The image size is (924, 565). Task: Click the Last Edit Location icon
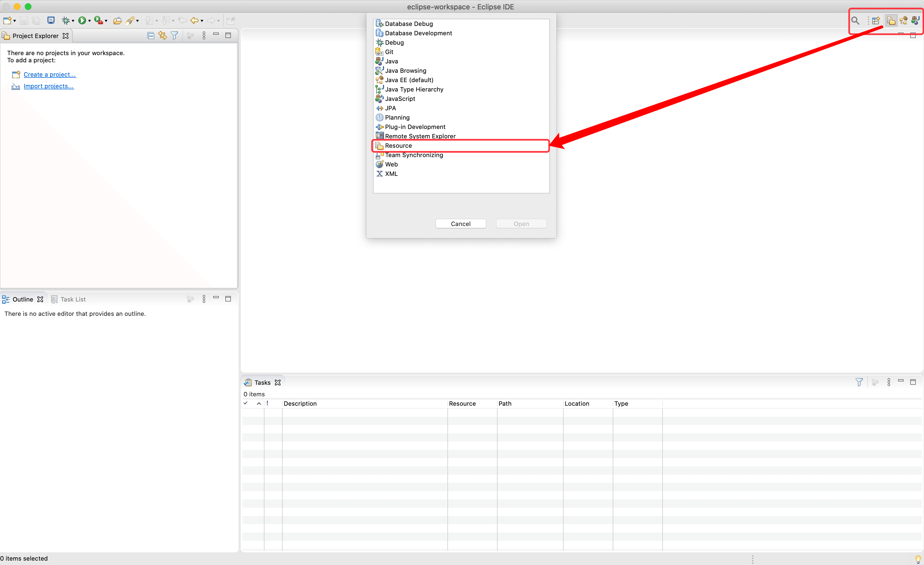(x=183, y=21)
